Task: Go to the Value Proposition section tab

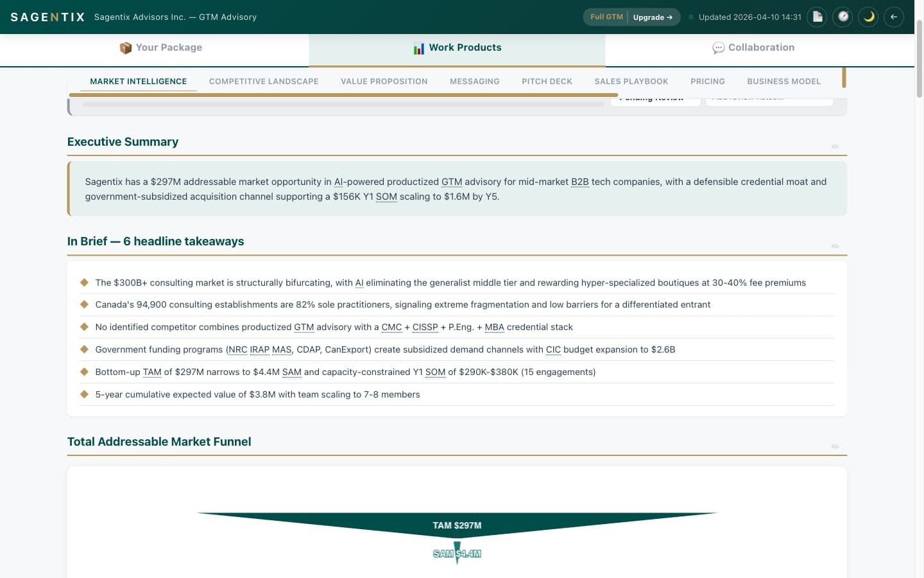Action: [384, 82]
